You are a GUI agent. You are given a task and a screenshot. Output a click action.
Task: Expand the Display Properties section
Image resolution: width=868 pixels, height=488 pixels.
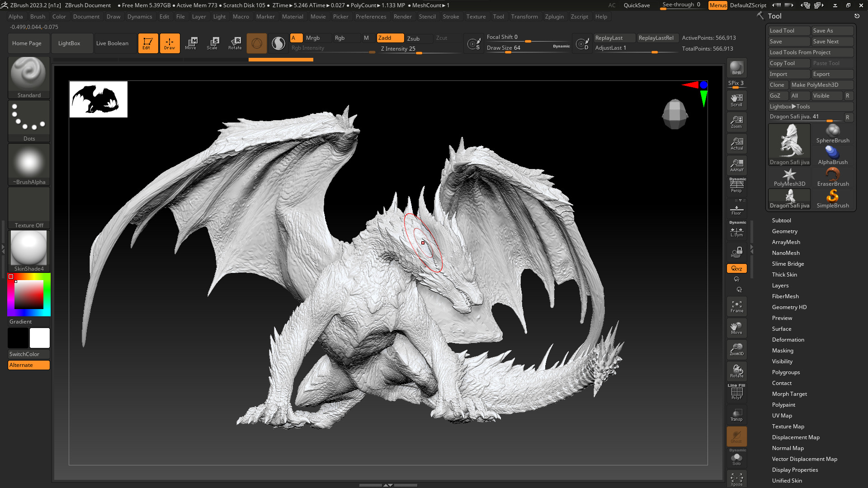pyautogui.click(x=795, y=470)
